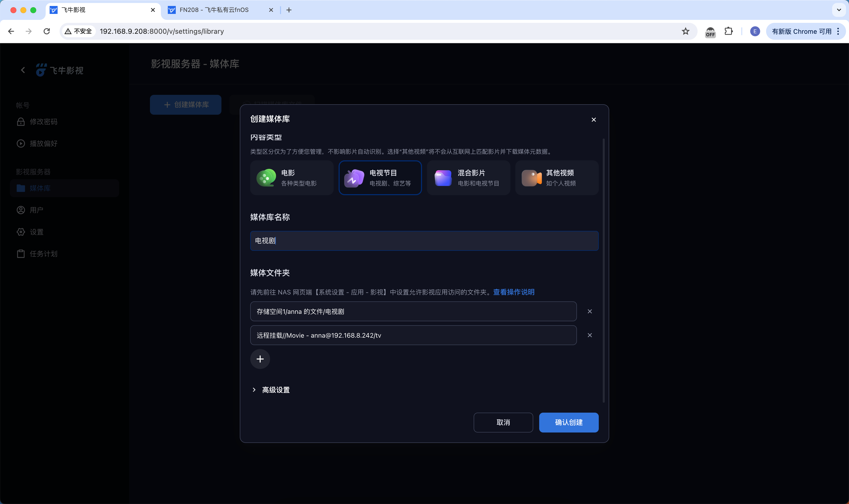Open a new browser tab
This screenshot has height=504, width=849.
(x=289, y=10)
